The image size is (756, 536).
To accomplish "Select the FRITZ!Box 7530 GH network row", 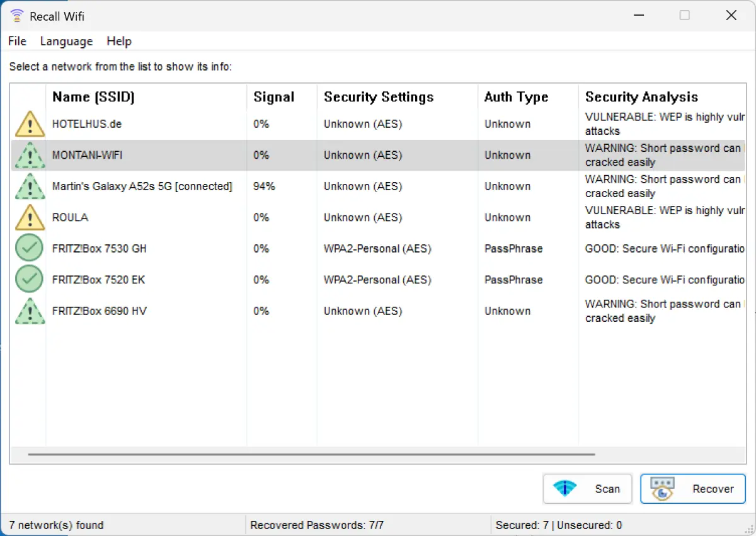I will coord(378,248).
